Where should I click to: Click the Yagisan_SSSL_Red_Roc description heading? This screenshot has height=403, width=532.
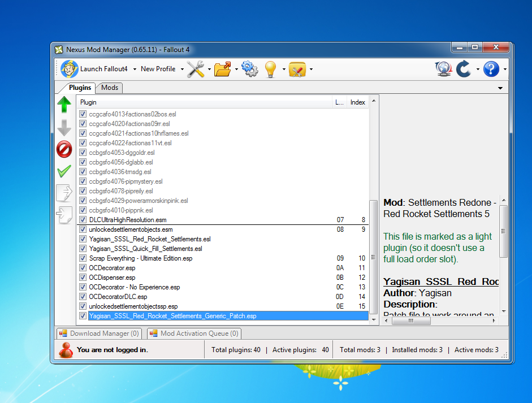(x=441, y=282)
